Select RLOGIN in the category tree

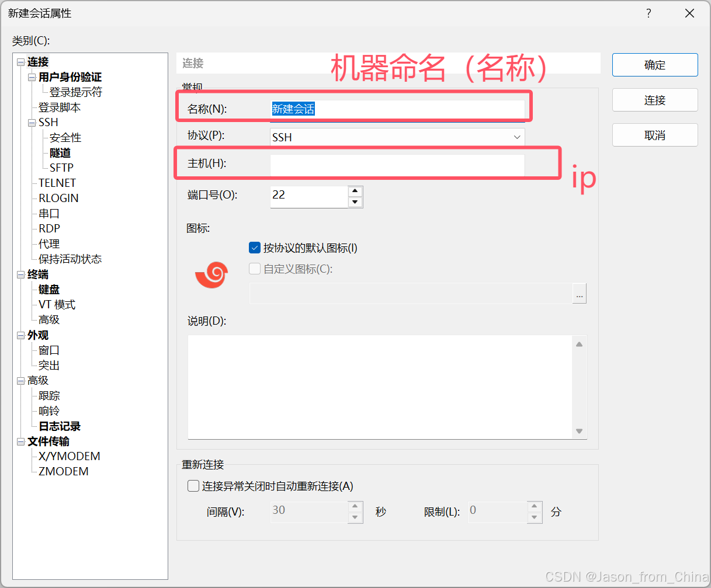58,198
